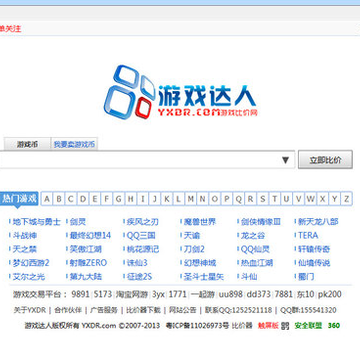
Task: Open the 第九大陆 game link
Action: point(86,276)
